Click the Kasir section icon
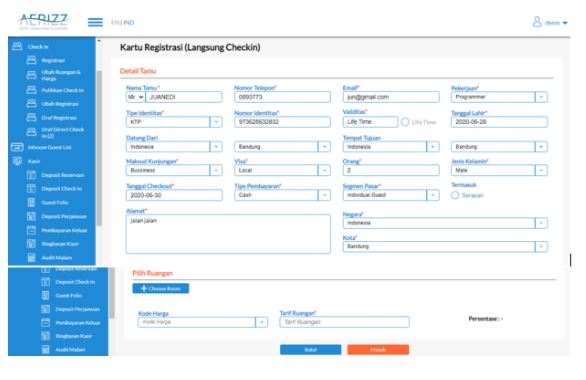586x380 pixels. pos(17,161)
